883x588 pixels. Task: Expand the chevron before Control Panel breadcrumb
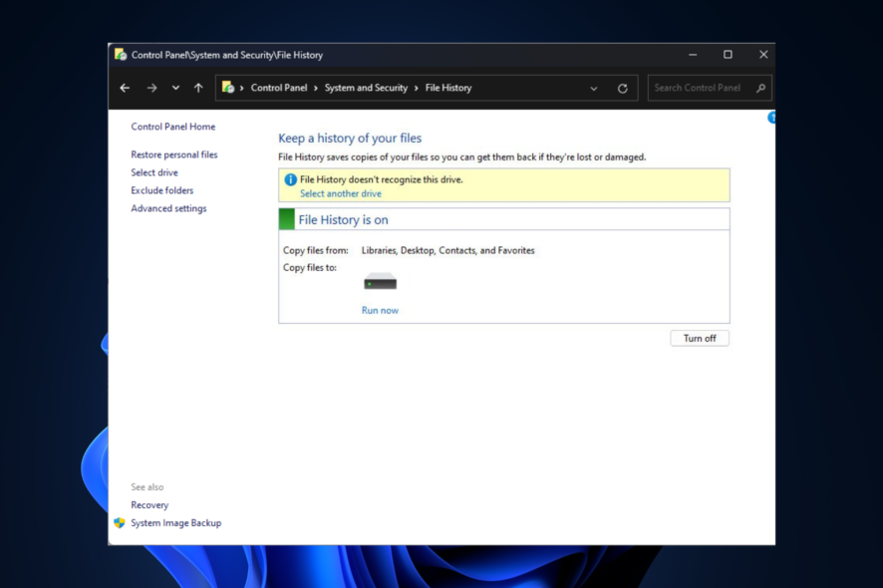241,88
